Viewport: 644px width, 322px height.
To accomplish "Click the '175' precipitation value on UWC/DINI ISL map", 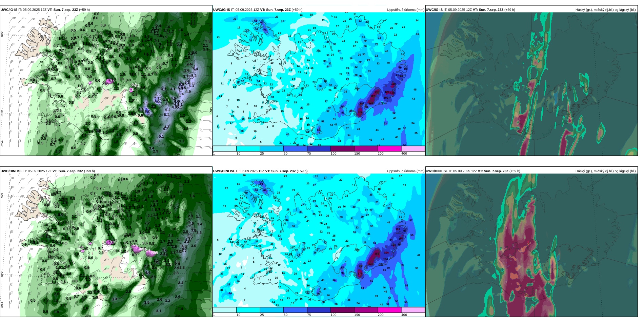I will click(360, 274).
